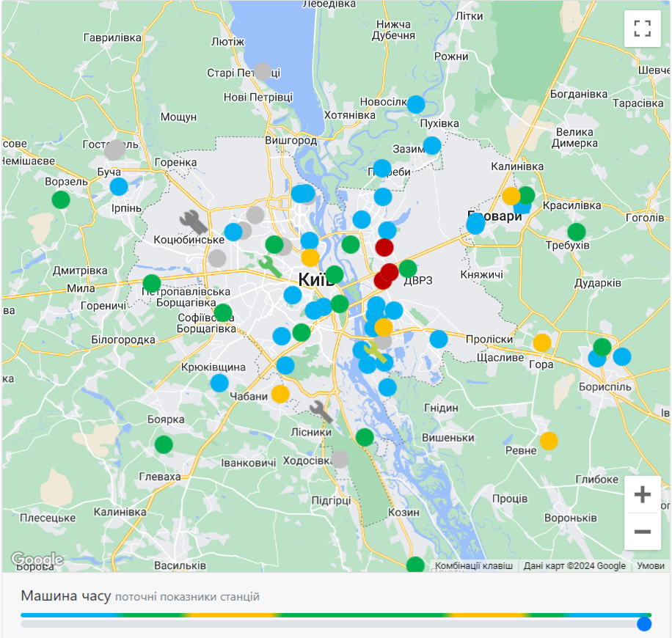Click the time machine slider handle
Viewport: 672px width, 638px height.
(x=644, y=624)
